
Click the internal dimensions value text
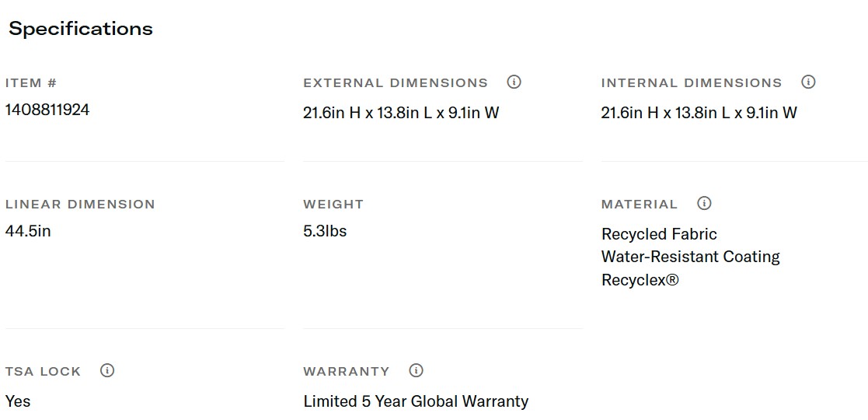699,113
